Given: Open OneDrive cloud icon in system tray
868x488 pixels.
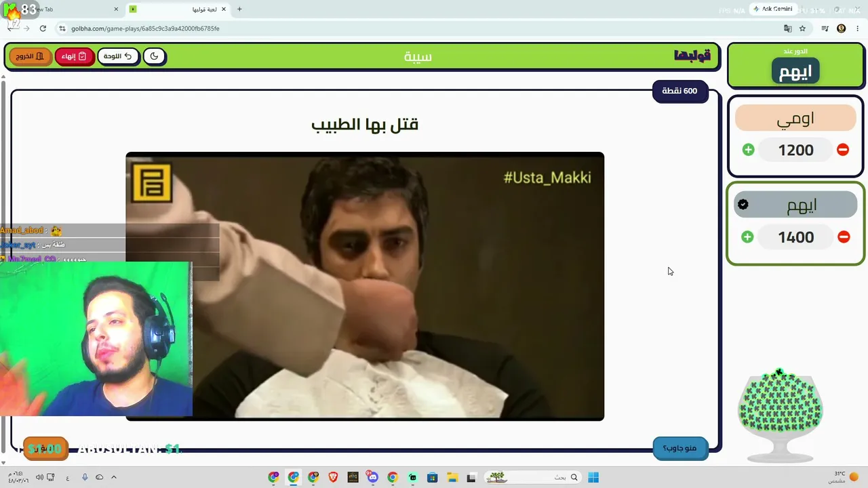Looking at the screenshot, I should pos(100,477).
